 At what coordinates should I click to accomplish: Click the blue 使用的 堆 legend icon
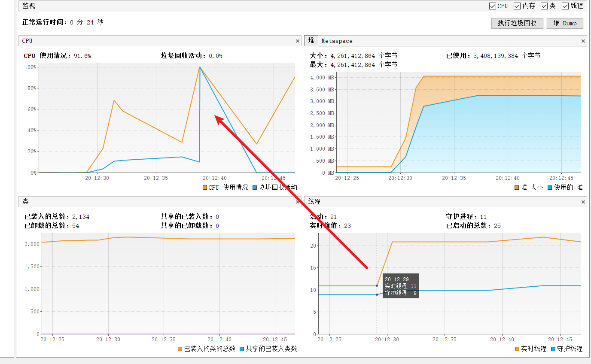pyautogui.click(x=550, y=188)
